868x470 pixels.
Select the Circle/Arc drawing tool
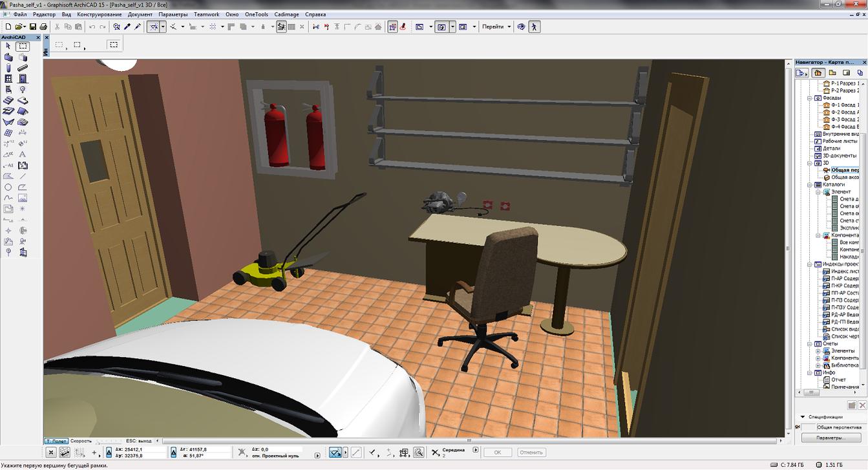click(8, 187)
